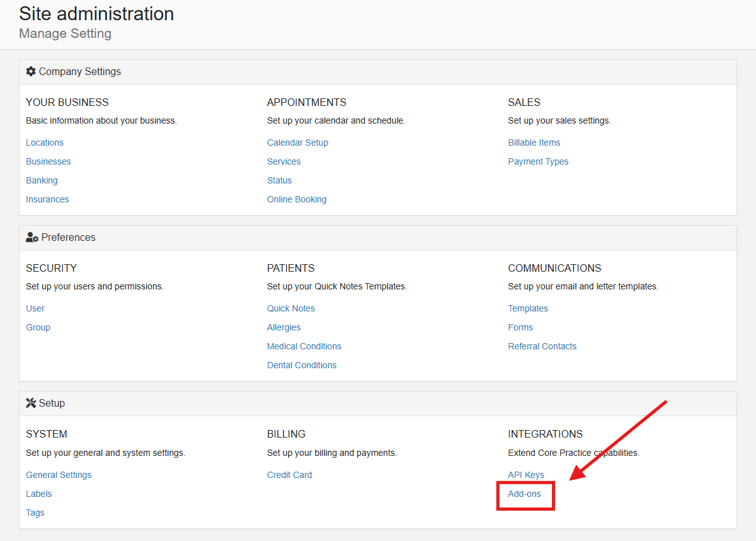Click 'Set up your email and letter templates.' text
Viewport: 756px width, 541px height.
coord(583,286)
